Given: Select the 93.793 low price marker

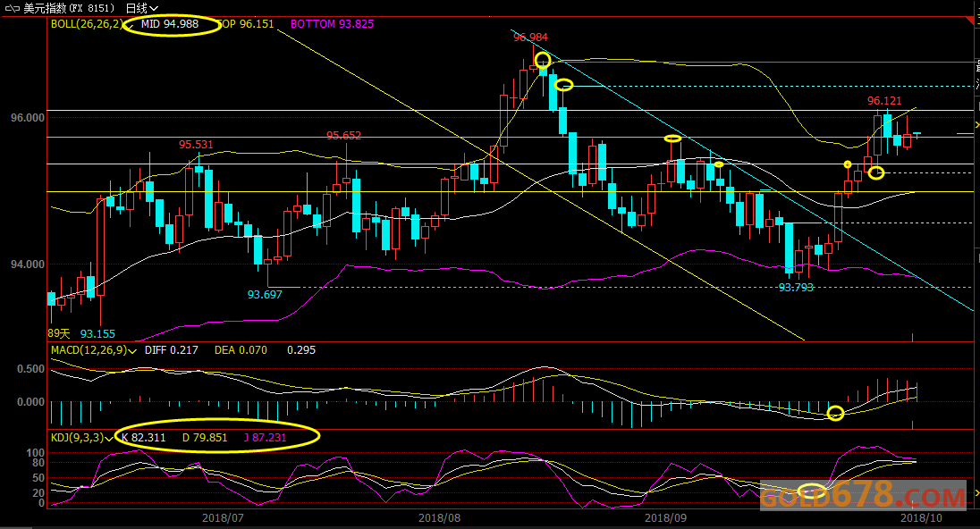Looking at the screenshot, I should pyautogui.click(x=796, y=288).
